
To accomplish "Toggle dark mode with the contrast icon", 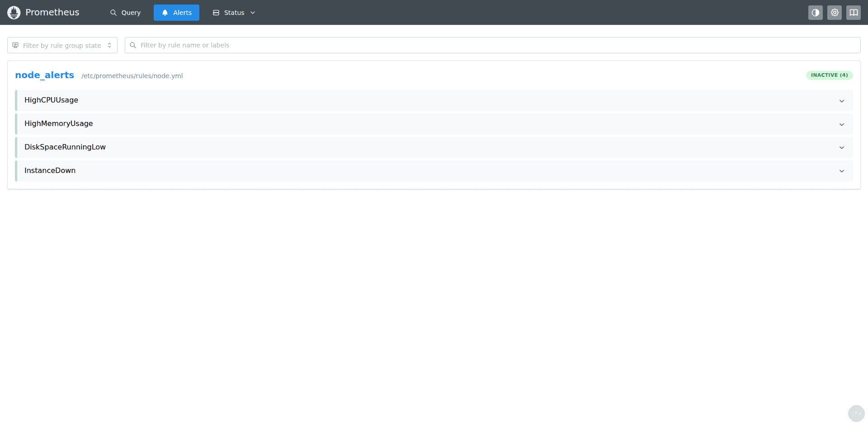I will pos(815,12).
